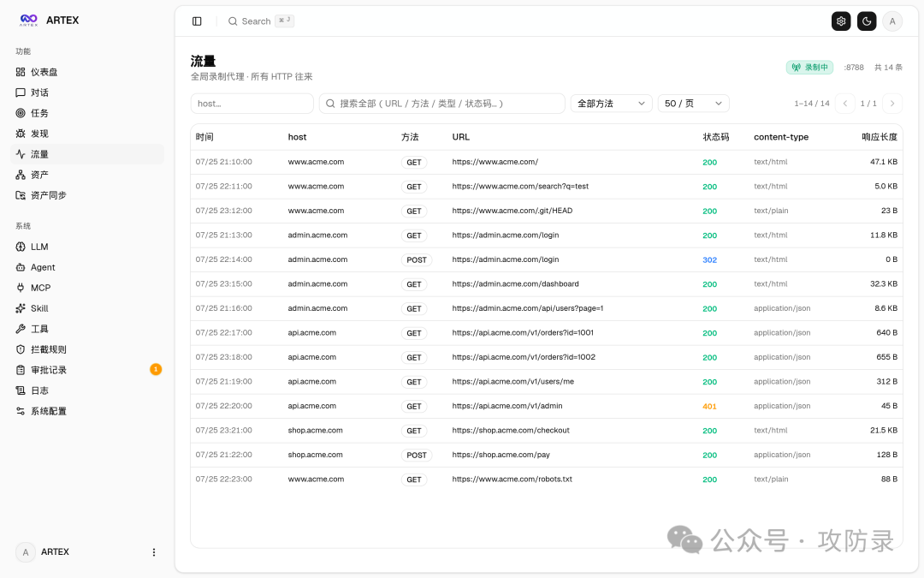Image resolution: width=924 pixels, height=578 pixels.
Task: Sort by 时间 column header
Action: click(204, 137)
